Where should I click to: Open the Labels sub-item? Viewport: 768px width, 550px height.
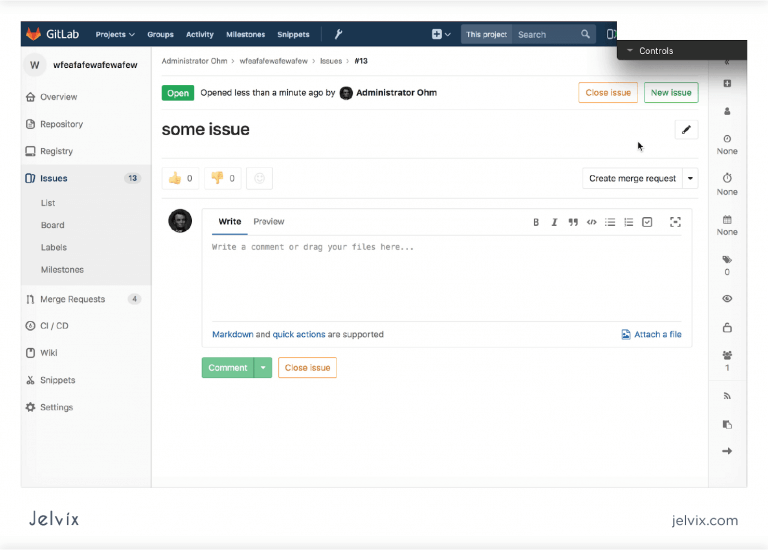click(x=54, y=247)
